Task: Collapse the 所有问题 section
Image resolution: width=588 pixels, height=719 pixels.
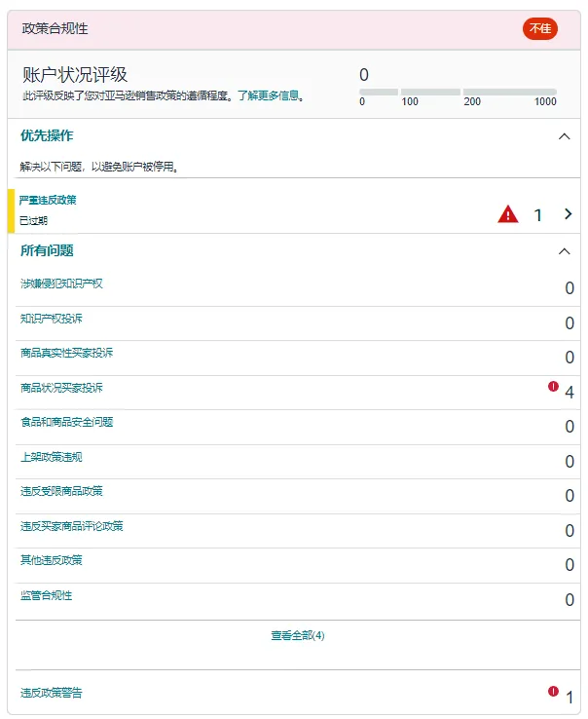Action: (564, 251)
